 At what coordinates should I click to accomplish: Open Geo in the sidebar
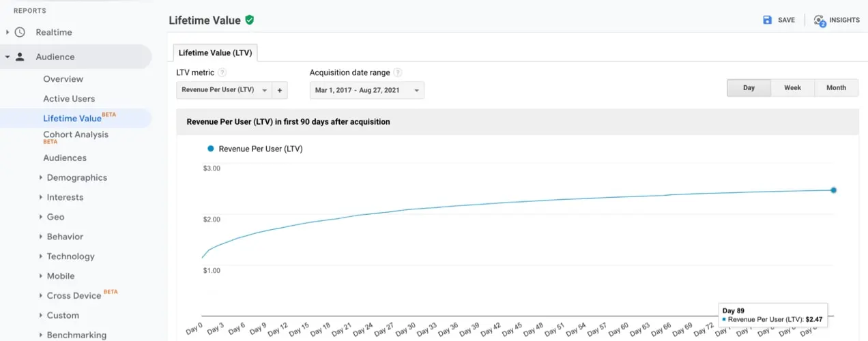(55, 217)
